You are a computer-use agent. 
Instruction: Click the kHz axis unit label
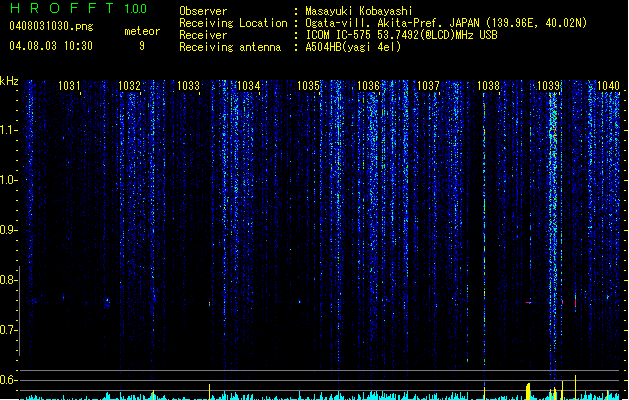point(9,81)
